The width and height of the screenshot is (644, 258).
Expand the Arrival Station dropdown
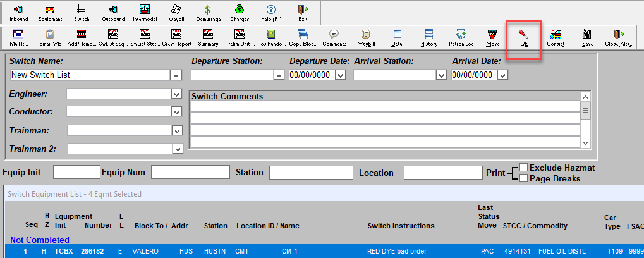[x=441, y=75]
